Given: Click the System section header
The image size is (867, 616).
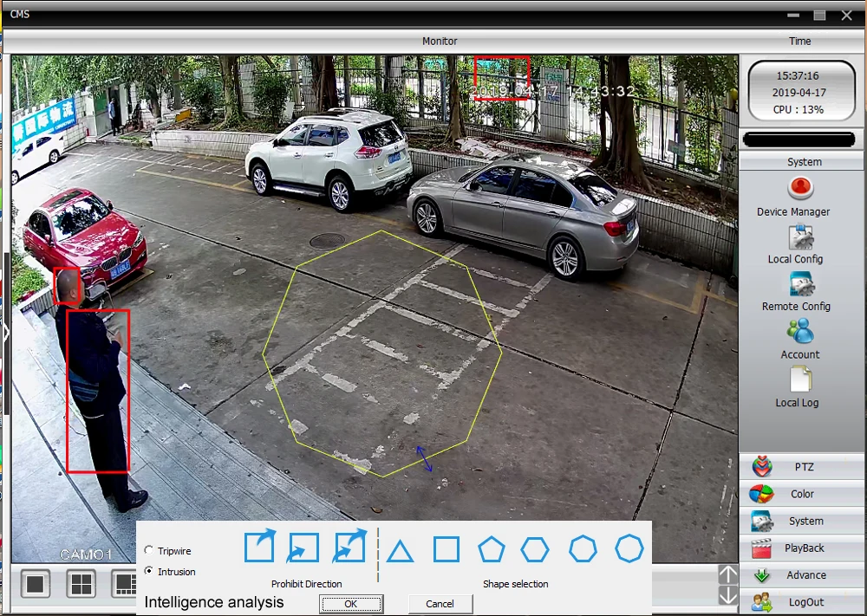Looking at the screenshot, I should pos(803,162).
